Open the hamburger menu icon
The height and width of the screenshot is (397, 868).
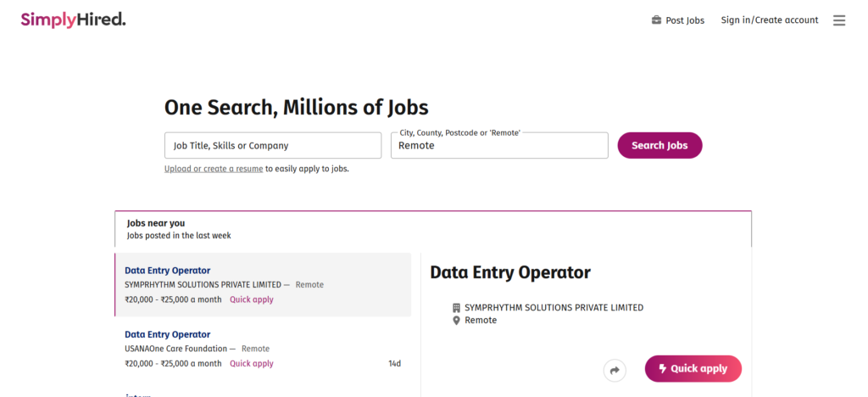pyautogui.click(x=839, y=20)
